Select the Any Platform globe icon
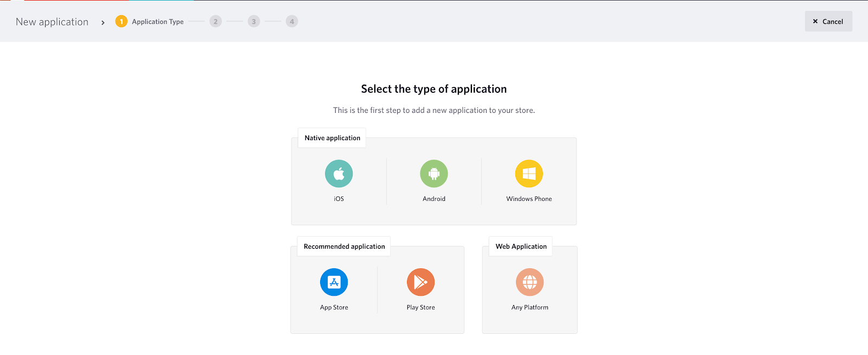 (x=530, y=282)
